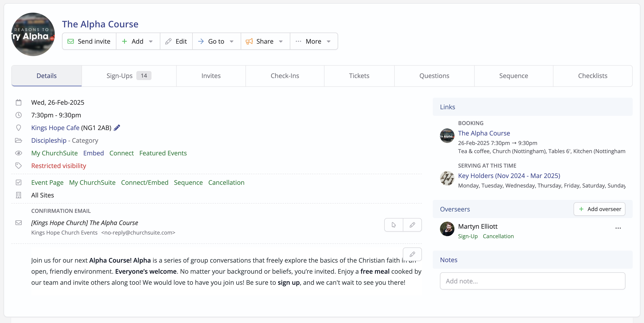Viewport: 644px width, 323px height.
Task: Click Martyn Elliott's Cancellation notification label
Action: 498,236
